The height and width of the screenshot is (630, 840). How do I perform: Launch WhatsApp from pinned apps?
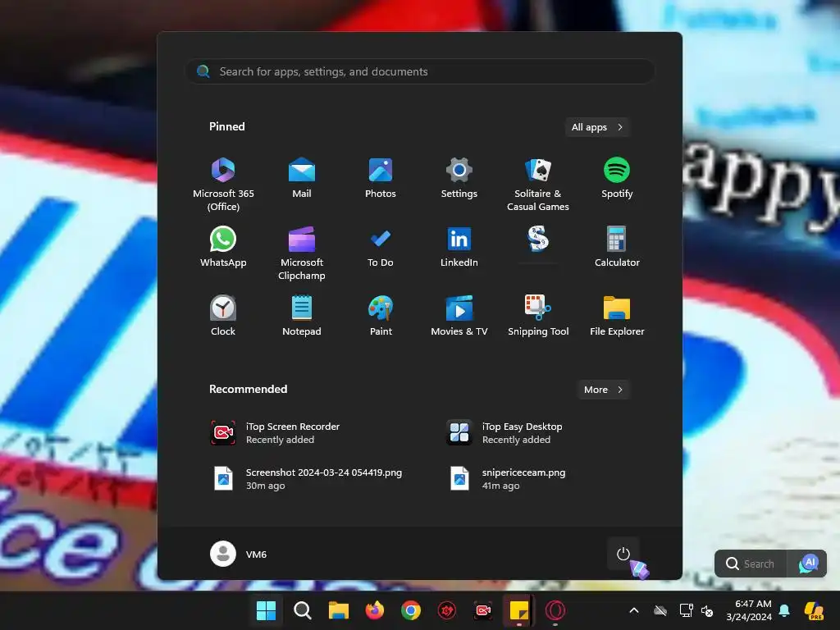click(x=223, y=248)
